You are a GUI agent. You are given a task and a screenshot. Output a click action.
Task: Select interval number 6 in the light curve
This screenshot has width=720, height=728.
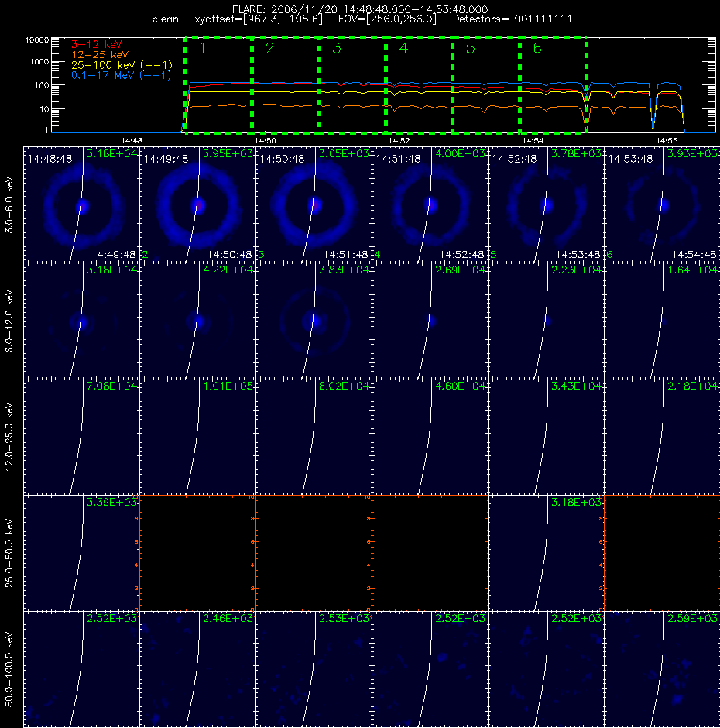537,48
